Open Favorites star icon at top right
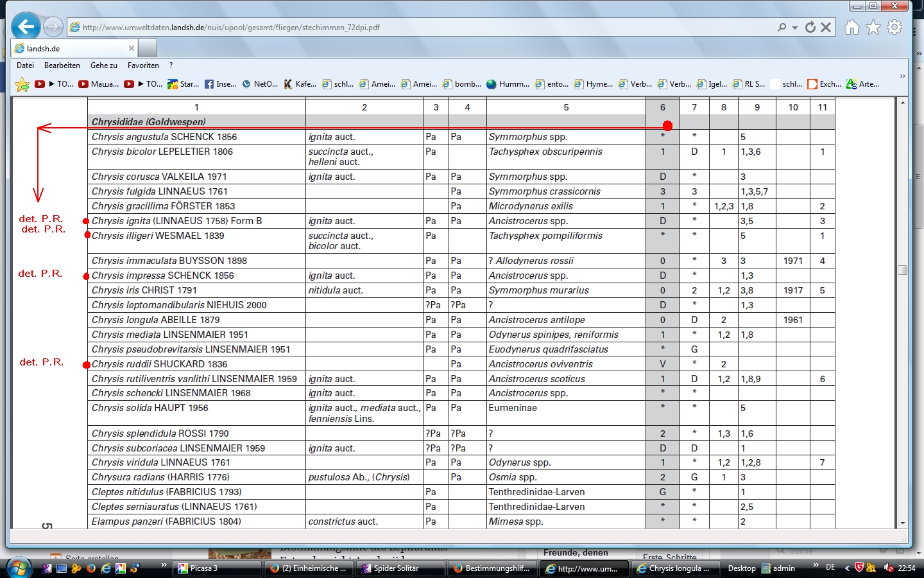The image size is (924, 578). coord(873,27)
